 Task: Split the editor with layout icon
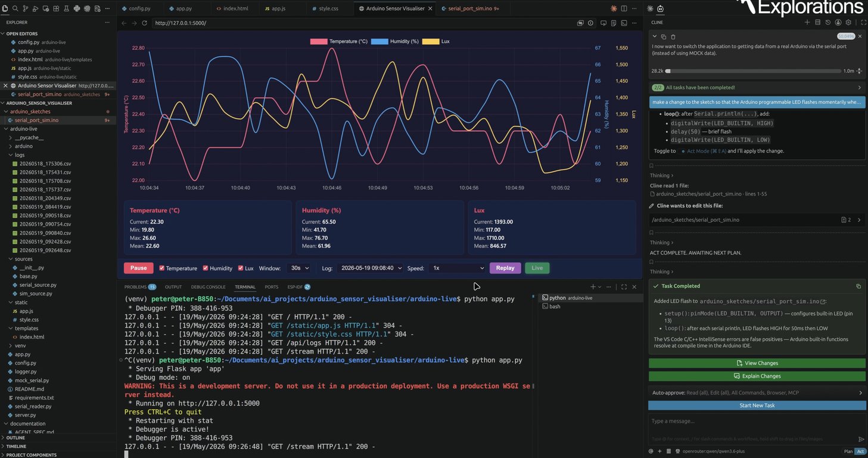point(624,9)
